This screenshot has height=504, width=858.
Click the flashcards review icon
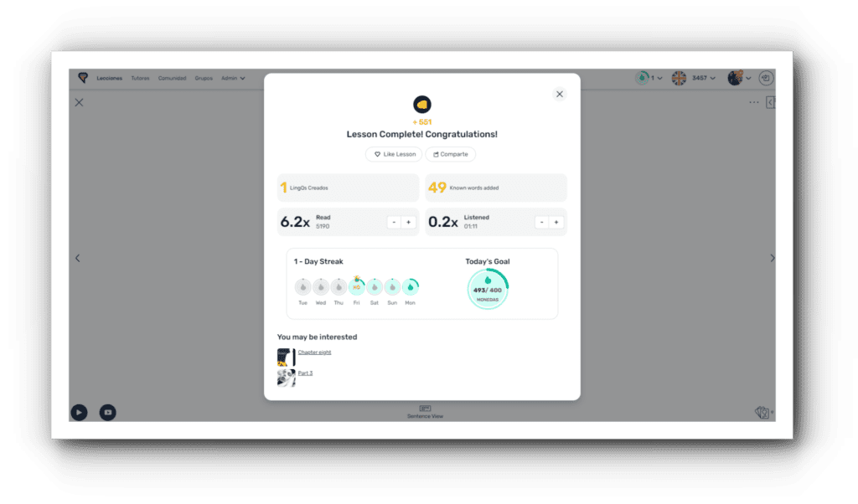click(x=762, y=412)
